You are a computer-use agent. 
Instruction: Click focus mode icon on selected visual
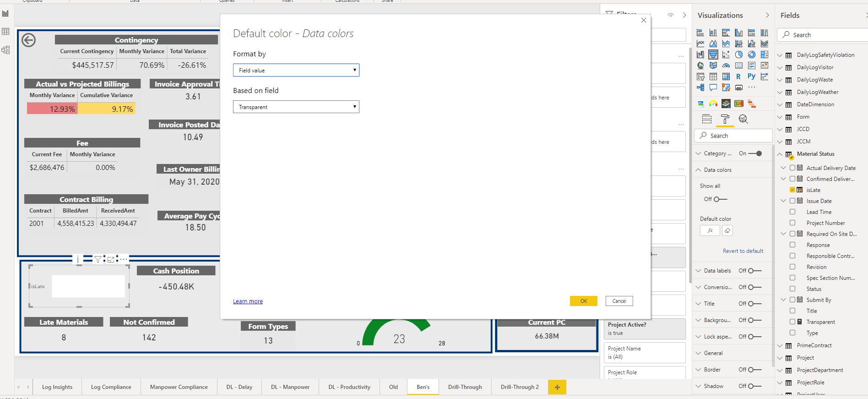[111, 260]
